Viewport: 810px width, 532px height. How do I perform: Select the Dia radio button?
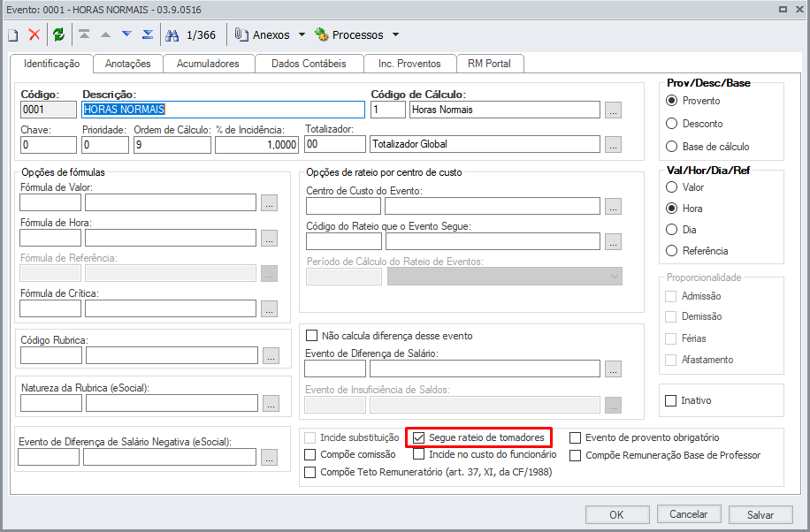point(671,230)
